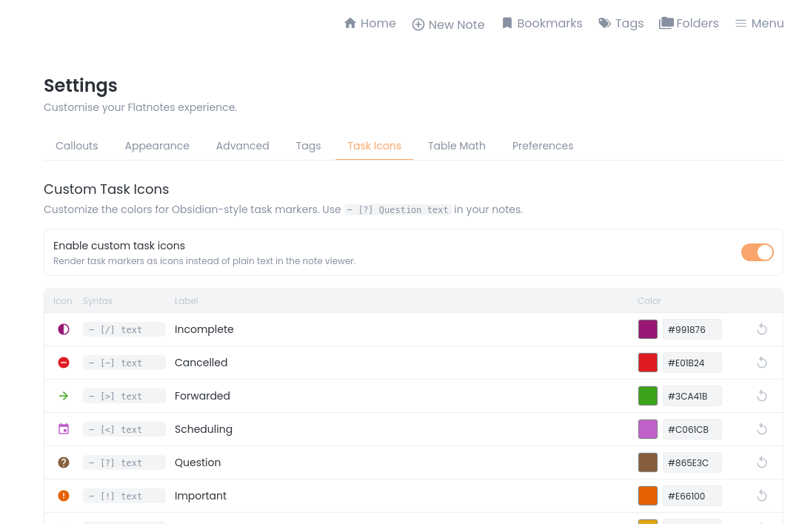The width and height of the screenshot is (799, 532).
Task: Click the Bookmarks ribbon icon
Action: click(507, 23)
